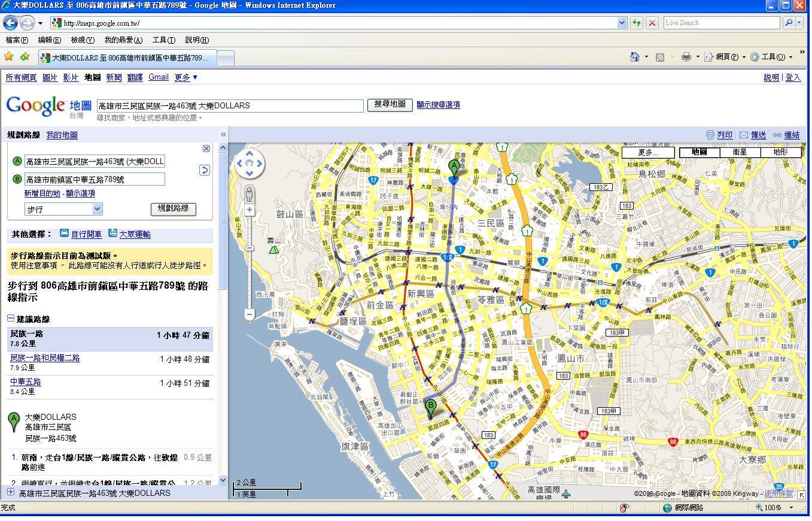Click green marker B on the map

[x=430, y=409]
